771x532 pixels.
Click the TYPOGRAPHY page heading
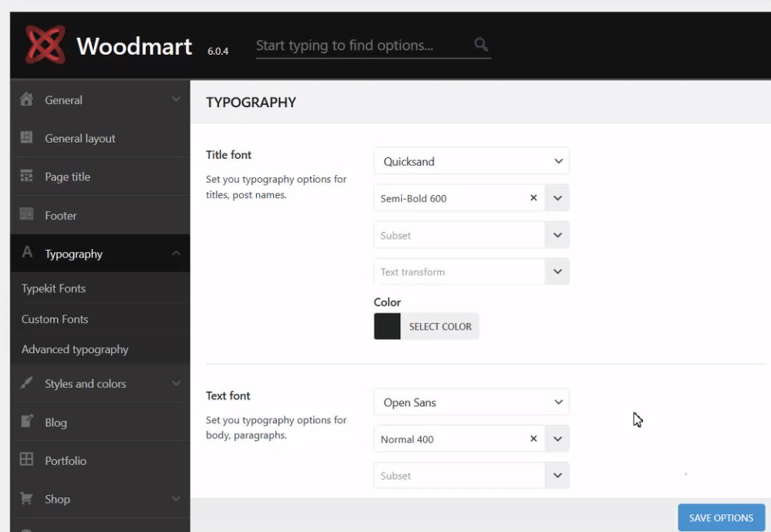(251, 103)
